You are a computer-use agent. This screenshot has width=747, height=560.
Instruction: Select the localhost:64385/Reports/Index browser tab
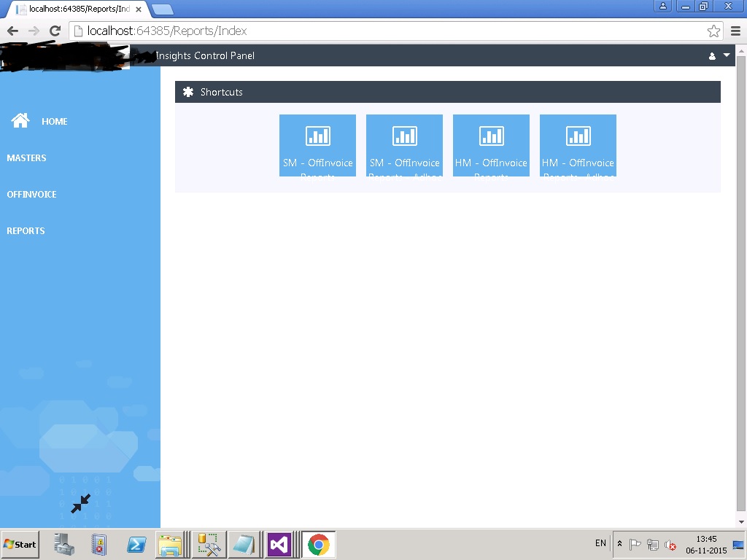(x=79, y=9)
